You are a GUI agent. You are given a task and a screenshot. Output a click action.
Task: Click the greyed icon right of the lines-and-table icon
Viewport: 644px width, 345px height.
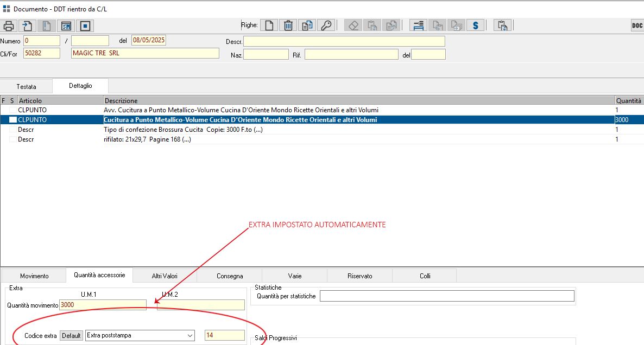click(438, 25)
